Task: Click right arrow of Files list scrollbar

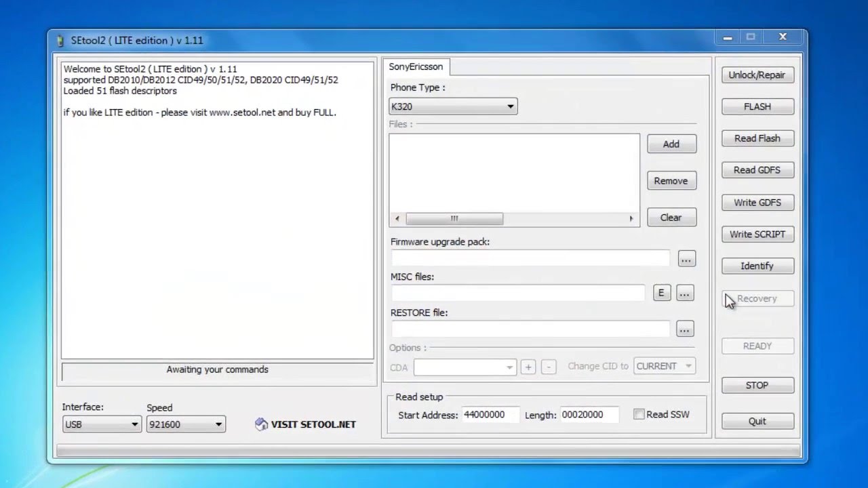Action: 631,218
